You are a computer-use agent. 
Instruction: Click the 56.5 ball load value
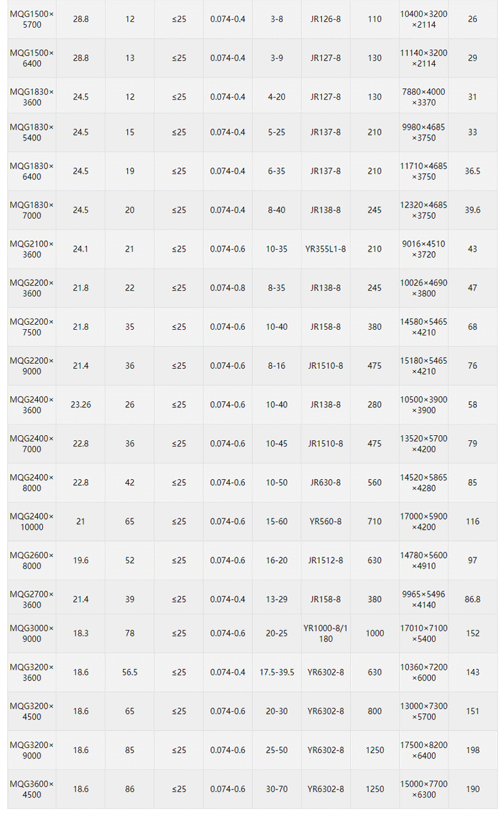pos(129,672)
